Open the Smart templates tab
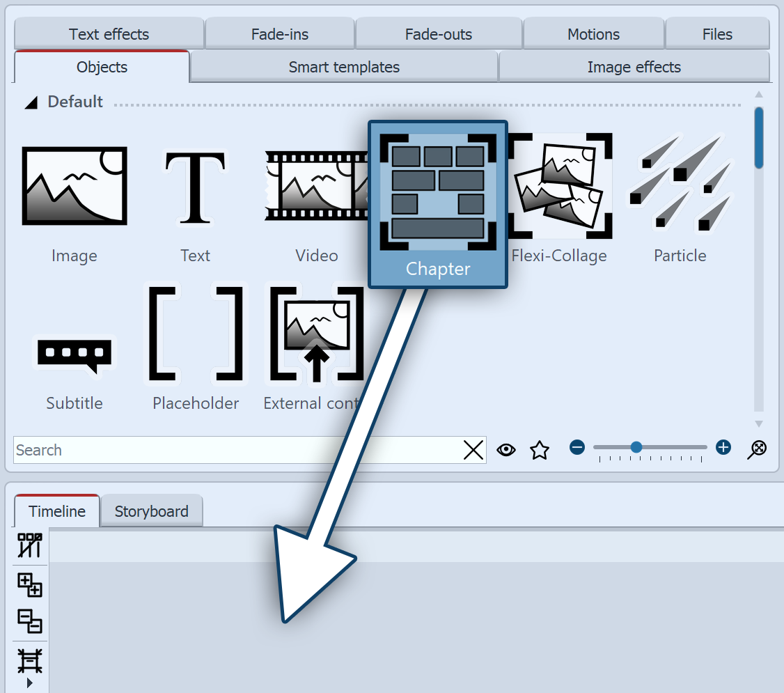784x693 pixels. pyautogui.click(x=344, y=68)
